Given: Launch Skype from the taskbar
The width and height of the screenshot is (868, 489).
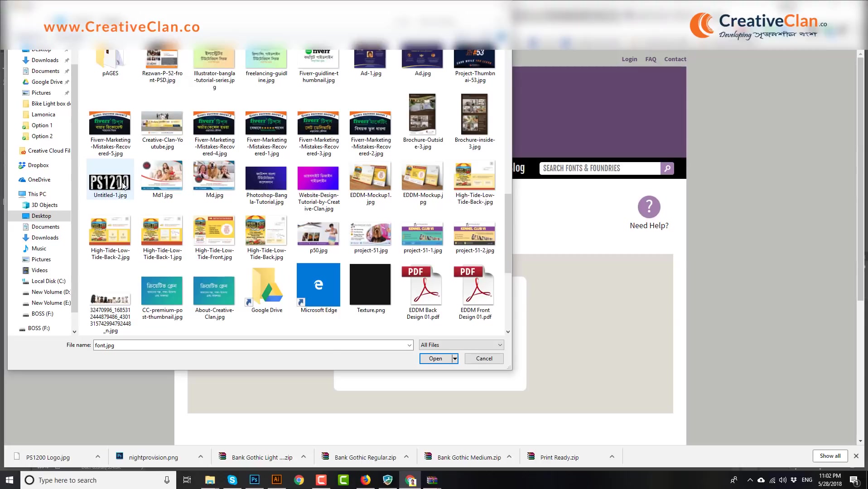Looking at the screenshot, I should coord(232,480).
